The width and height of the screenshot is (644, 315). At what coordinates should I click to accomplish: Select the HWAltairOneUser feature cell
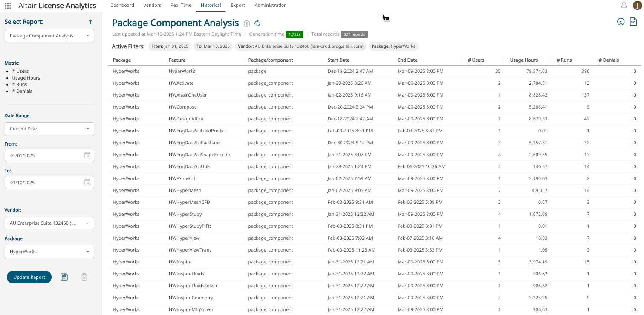tap(188, 95)
